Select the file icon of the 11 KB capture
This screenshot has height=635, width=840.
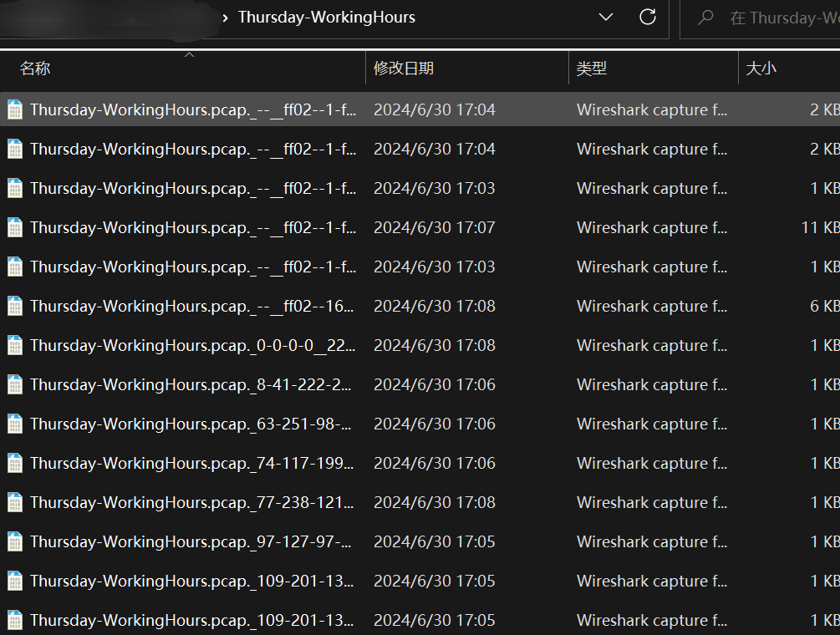click(x=15, y=227)
